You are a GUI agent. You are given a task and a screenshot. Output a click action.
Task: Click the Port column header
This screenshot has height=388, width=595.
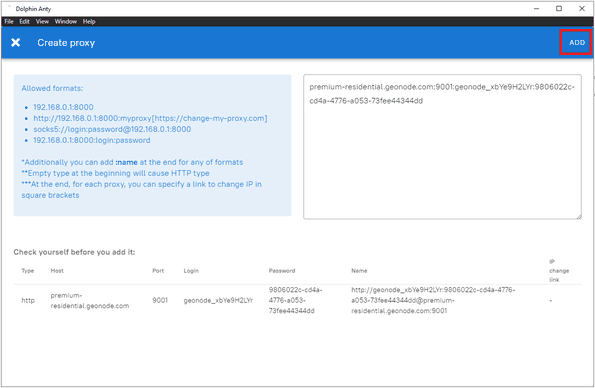[x=158, y=271]
